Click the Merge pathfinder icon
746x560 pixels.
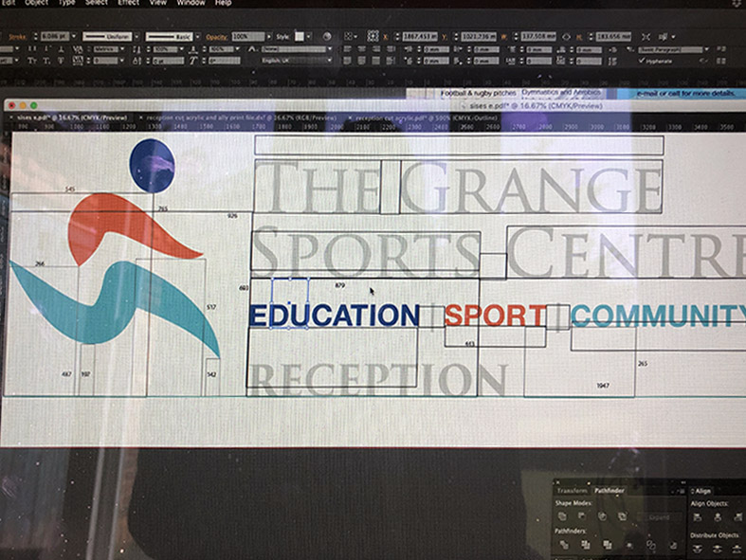(x=608, y=545)
